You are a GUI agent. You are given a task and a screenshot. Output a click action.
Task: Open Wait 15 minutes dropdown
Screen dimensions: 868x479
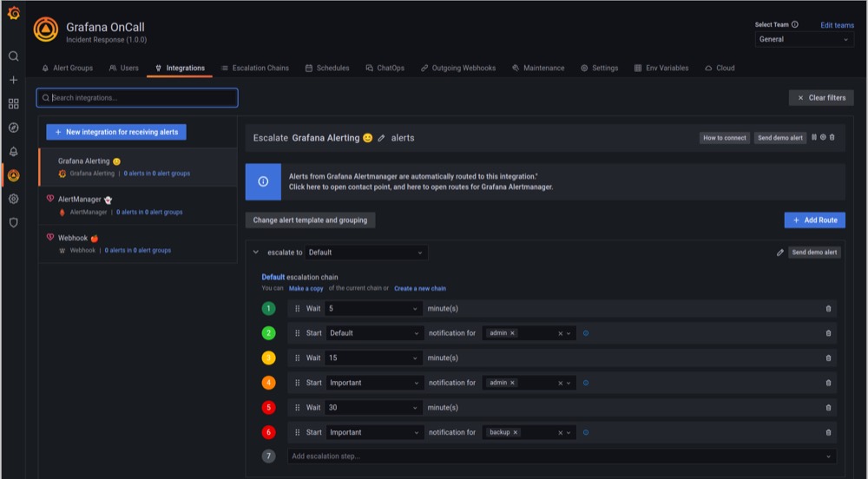(372, 358)
